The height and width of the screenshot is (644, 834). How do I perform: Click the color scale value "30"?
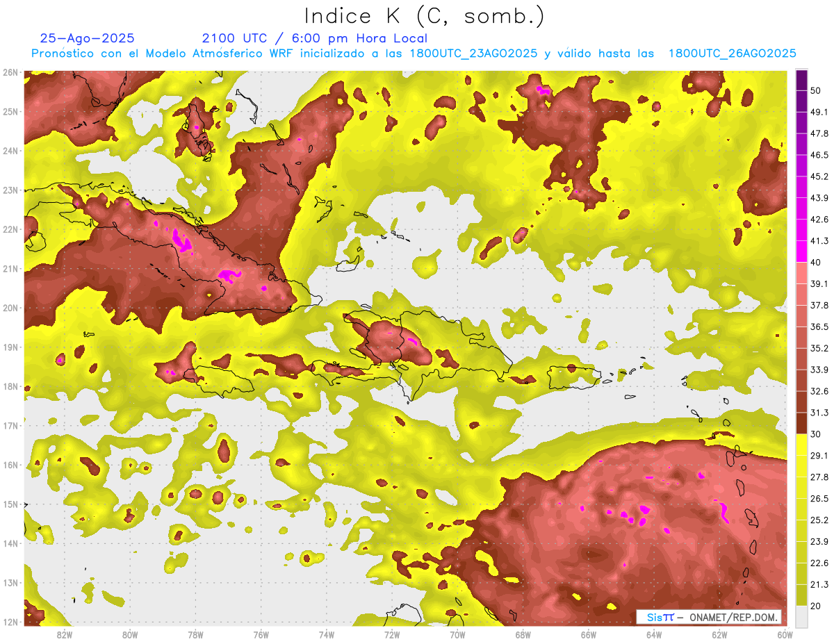816,434
